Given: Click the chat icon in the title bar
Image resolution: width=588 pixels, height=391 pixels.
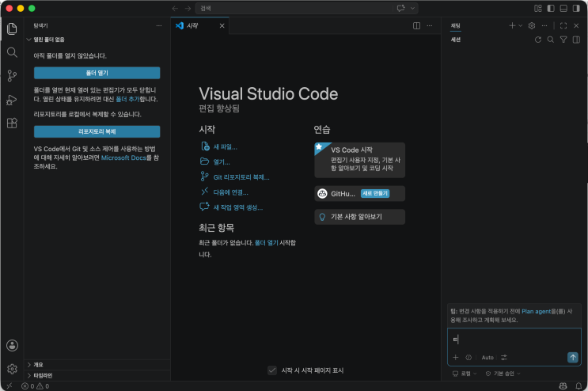Looking at the screenshot, I should (401, 8).
